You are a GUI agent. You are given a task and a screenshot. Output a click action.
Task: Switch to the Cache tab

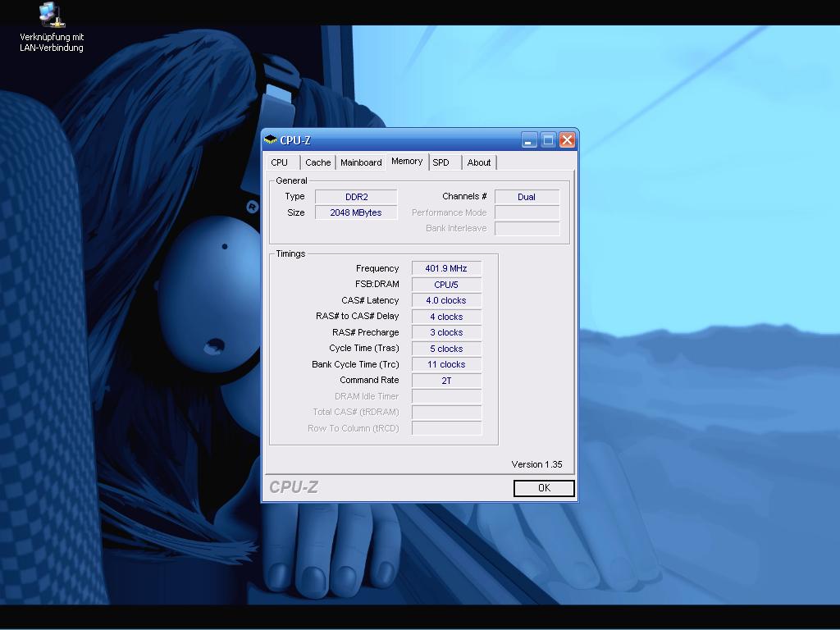click(317, 162)
